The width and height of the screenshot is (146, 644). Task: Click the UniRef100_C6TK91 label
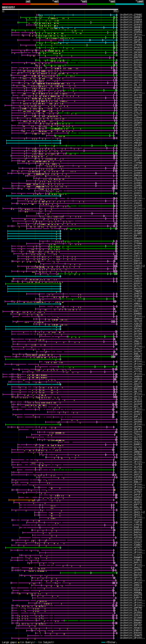[131, 191]
